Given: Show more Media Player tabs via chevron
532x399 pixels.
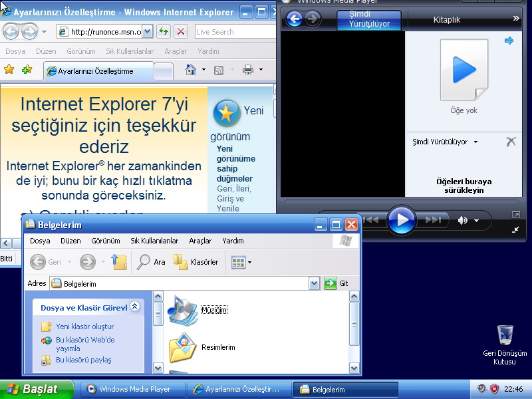Looking at the screenshot, I should (x=516, y=19).
